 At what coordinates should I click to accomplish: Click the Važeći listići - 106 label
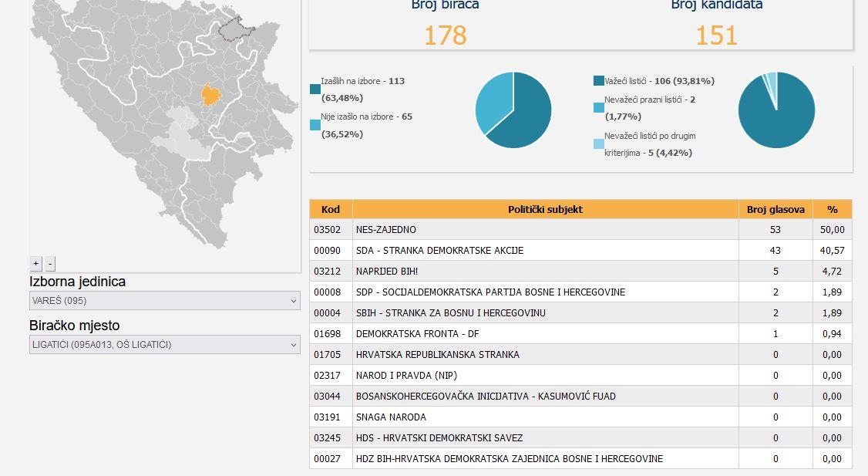tap(659, 81)
